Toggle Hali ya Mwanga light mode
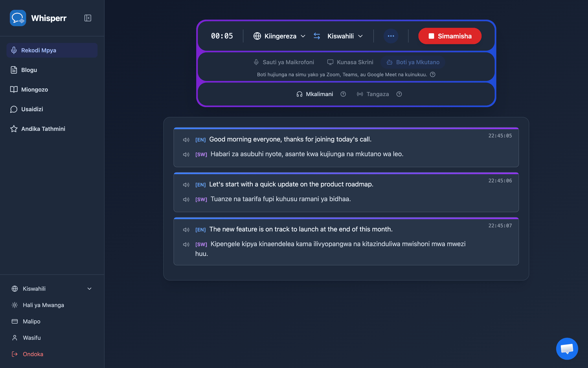The image size is (588, 368). [52, 305]
